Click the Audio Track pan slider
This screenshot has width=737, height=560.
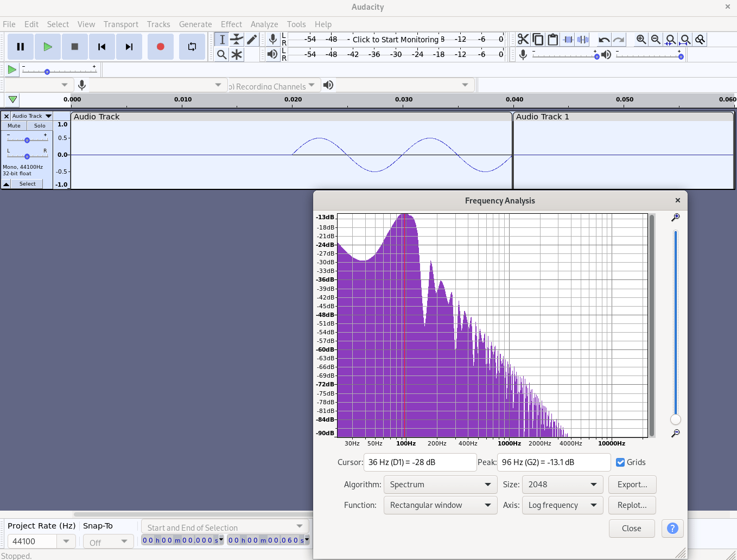pos(27,156)
